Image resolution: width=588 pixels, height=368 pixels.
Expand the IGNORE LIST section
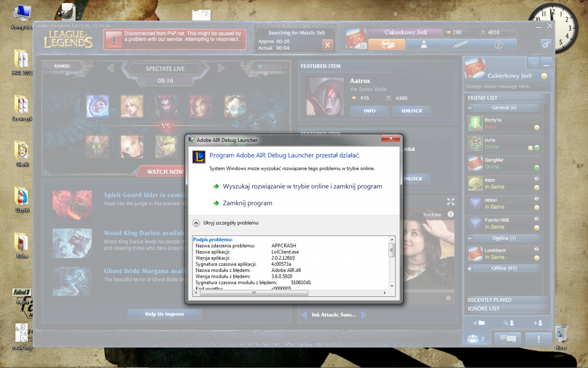(506, 309)
